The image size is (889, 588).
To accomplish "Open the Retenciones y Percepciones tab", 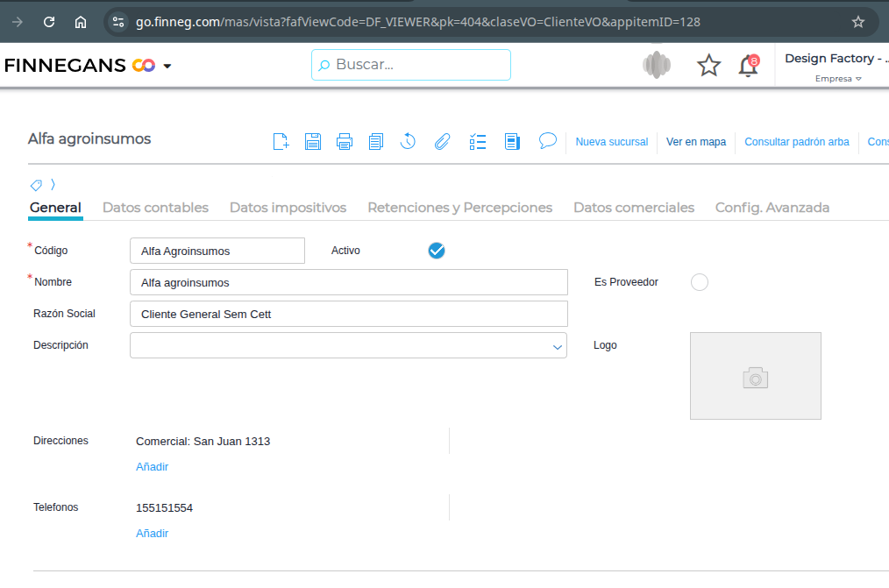I will point(459,208).
